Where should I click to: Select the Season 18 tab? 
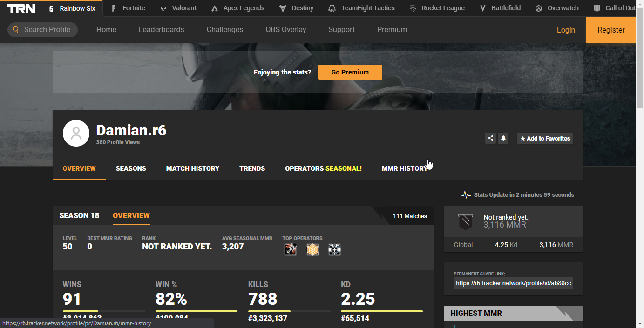(79, 215)
